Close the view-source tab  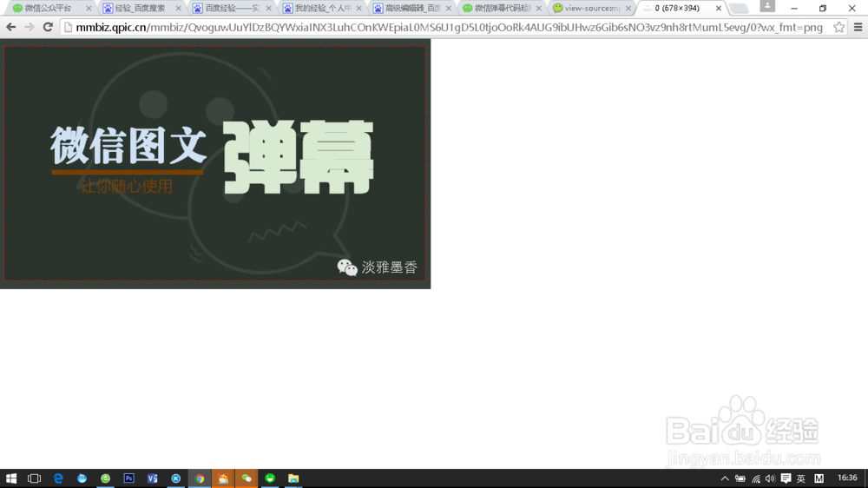click(x=628, y=9)
